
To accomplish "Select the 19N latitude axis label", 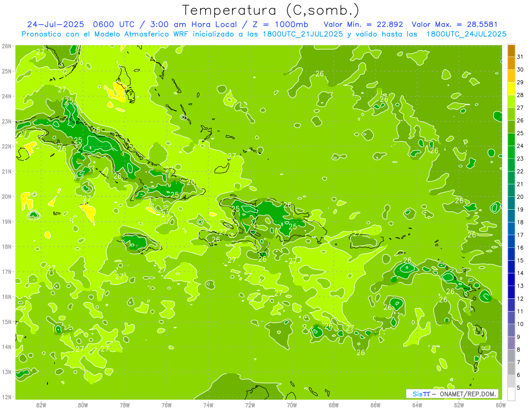I will point(6,221).
